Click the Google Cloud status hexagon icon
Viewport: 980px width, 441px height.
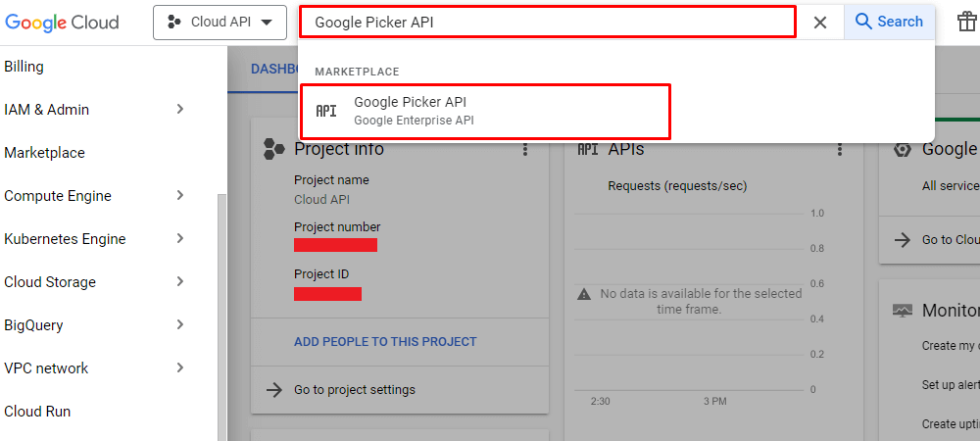click(902, 149)
